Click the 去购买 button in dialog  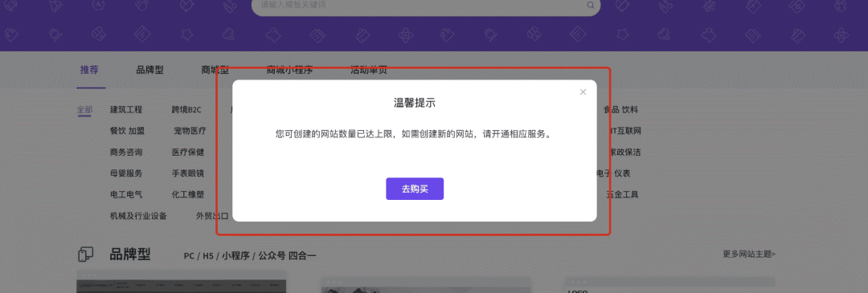click(415, 189)
